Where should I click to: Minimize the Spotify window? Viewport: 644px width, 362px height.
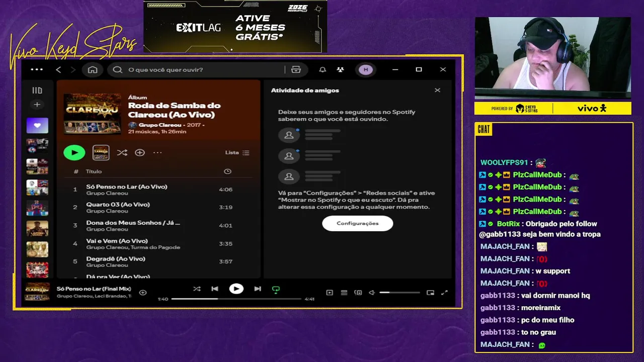click(395, 69)
